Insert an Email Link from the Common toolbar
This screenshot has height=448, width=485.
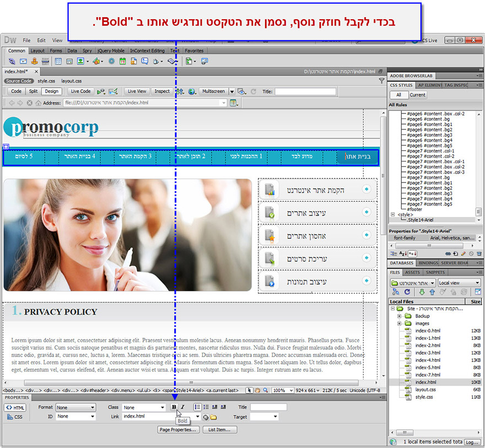[23, 61]
